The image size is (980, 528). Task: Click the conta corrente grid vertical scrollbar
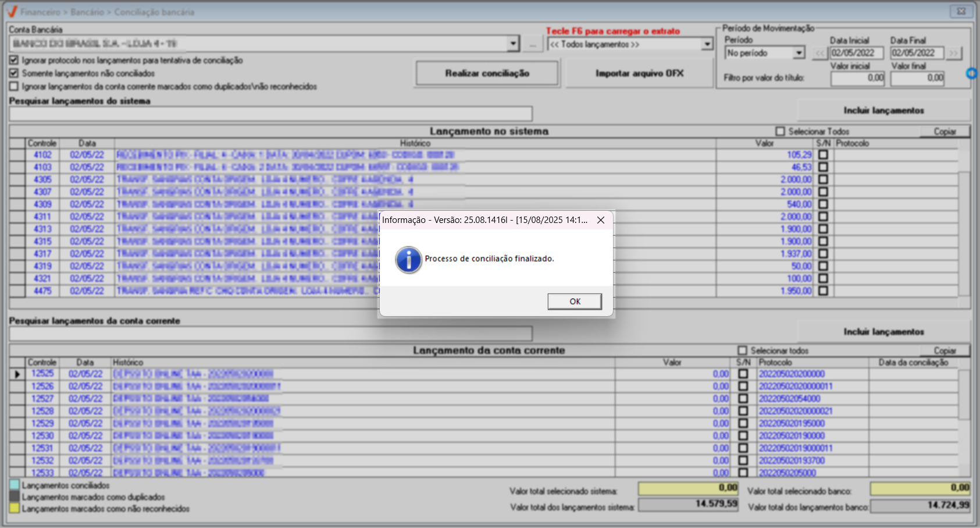point(964,422)
